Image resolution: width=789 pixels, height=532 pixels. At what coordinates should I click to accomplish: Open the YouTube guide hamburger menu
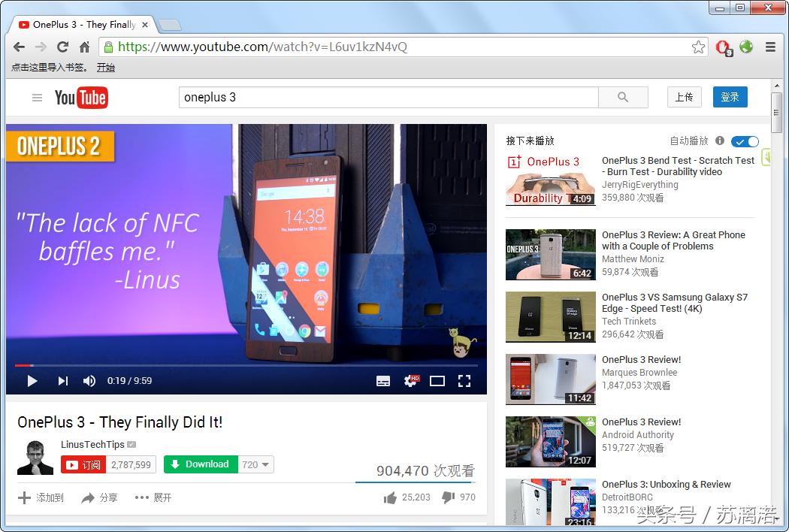[x=36, y=97]
